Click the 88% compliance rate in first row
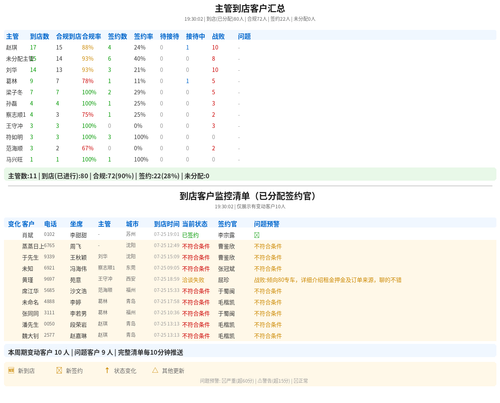Viewport: 500px width, 403px height. click(88, 48)
